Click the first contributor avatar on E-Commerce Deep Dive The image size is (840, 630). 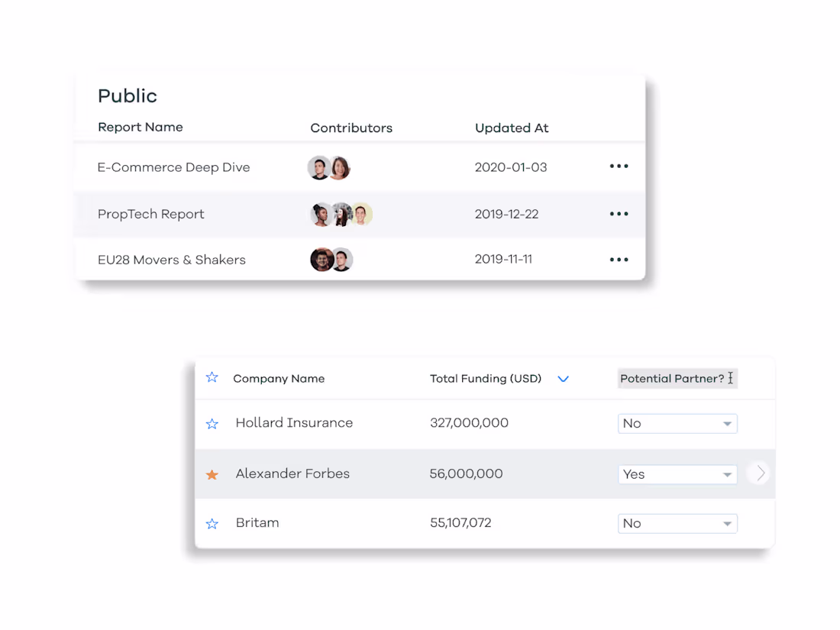point(320,167)
